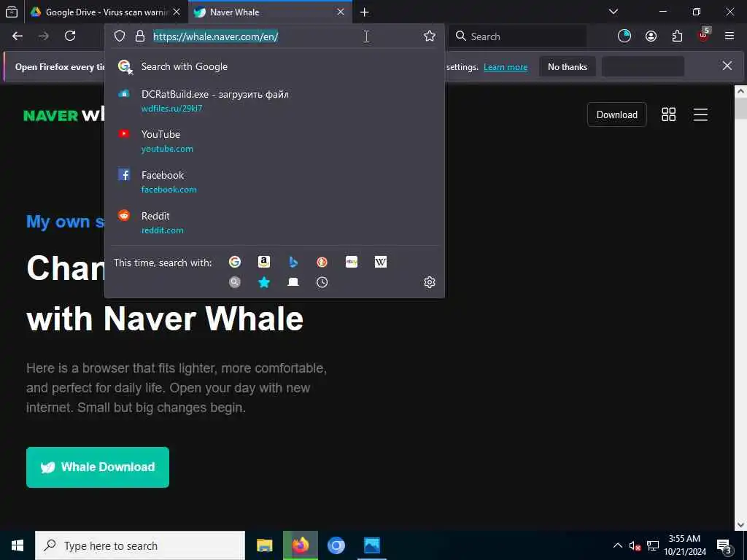Go back to the previous page
Viewport: 747px width, 560px height.
point(18,36)
